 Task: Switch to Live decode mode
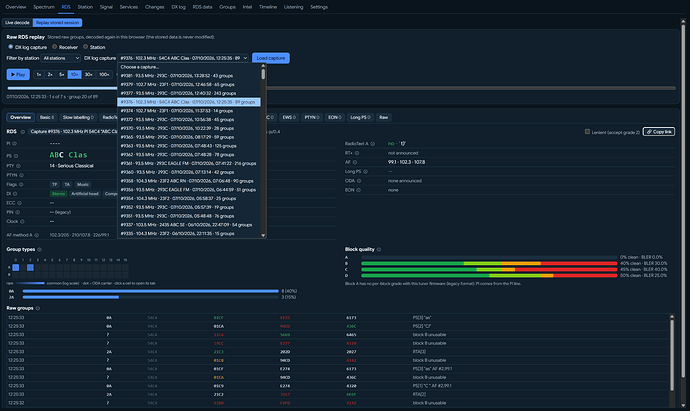(x=17, y=22)
